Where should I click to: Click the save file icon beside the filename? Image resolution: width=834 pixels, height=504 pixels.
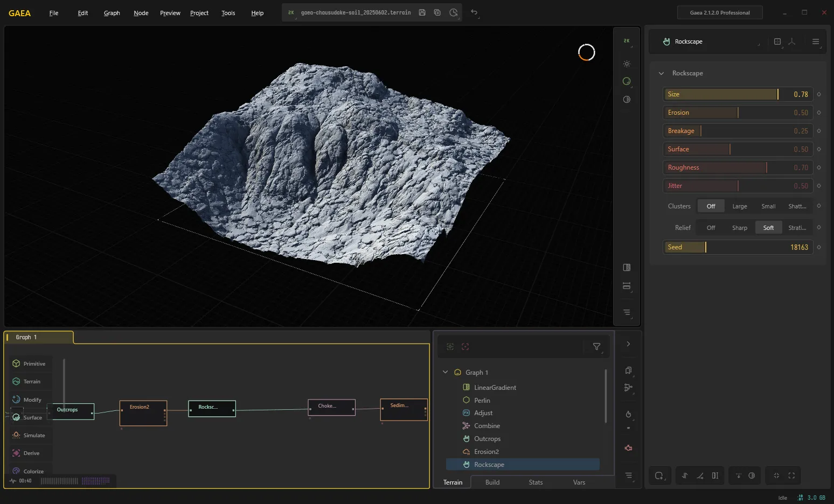[x=422, y=12]
